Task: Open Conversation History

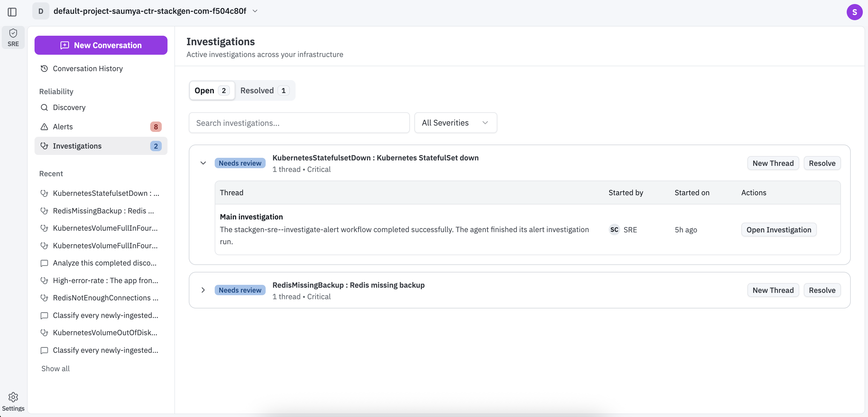Action: [x=101, y=69]
